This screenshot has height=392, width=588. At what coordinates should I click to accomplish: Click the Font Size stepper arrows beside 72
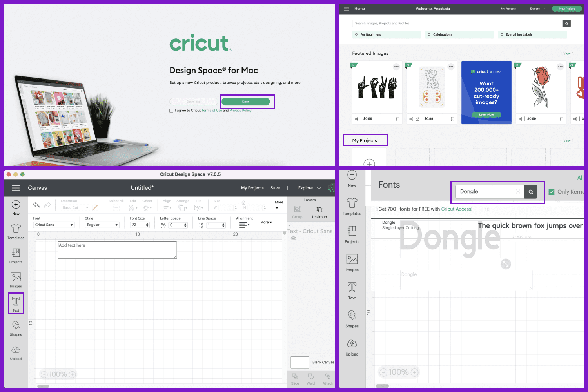point(147,225)
